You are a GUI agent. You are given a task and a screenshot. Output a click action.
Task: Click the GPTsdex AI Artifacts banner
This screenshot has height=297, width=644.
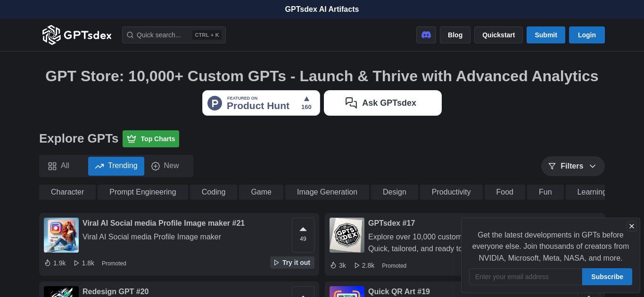click(322, 9)
